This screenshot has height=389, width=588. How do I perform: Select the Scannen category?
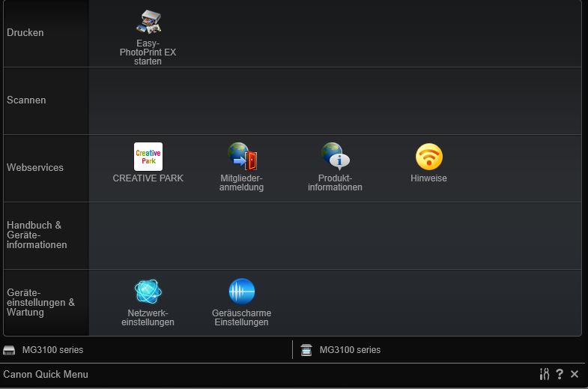[46, 101]
